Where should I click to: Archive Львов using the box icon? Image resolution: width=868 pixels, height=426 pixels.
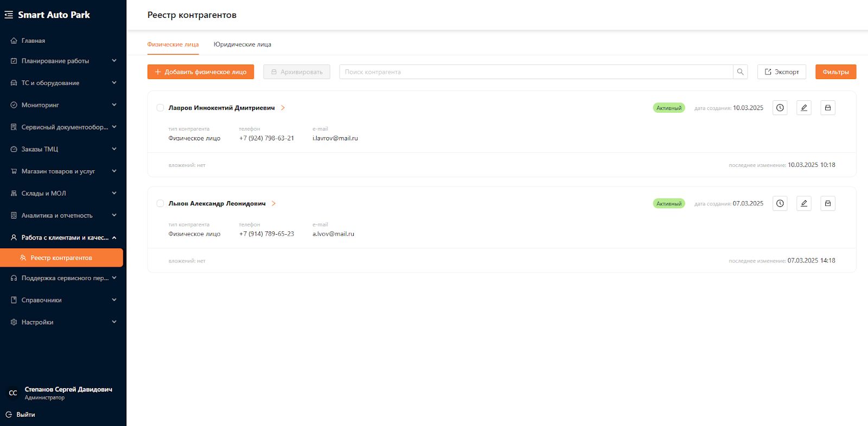(827, 204)
